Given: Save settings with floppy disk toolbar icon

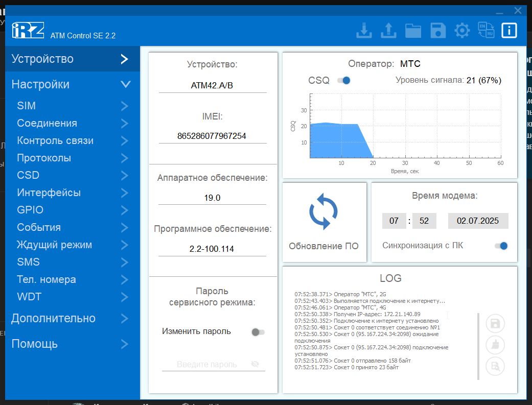Looking at the screenshot, I should (438, 31).
